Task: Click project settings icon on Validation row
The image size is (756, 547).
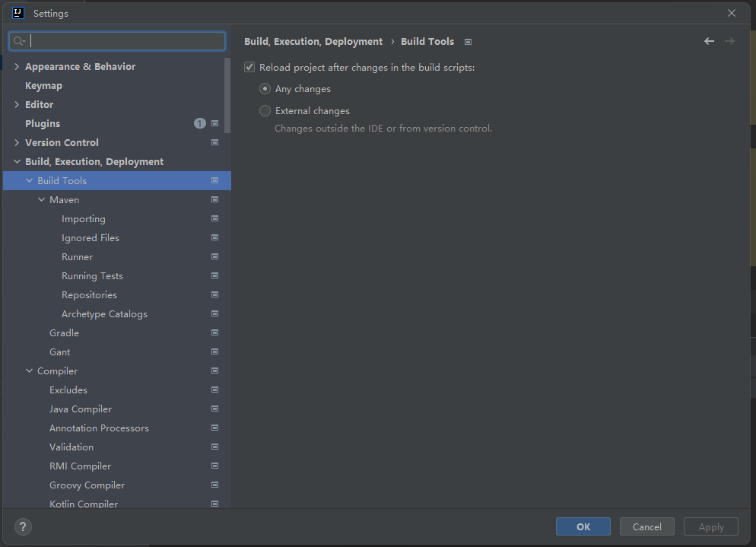Action: [215, 447]
